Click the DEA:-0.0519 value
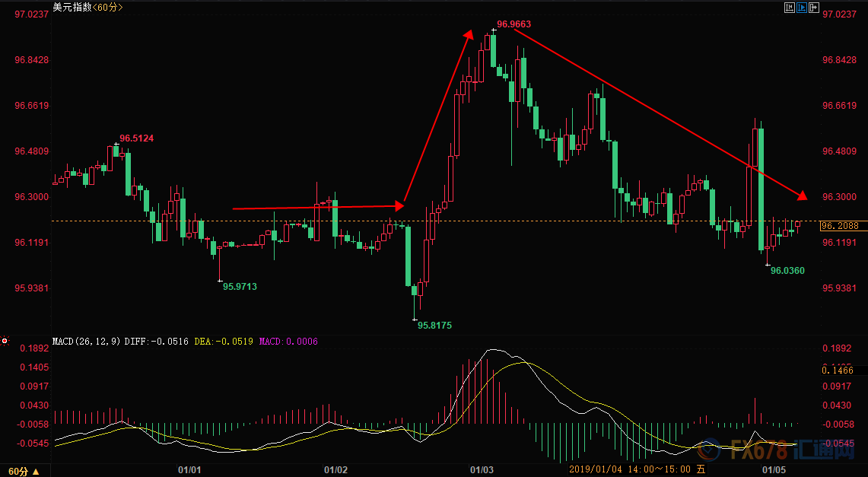This screenshot has height=477, width=868. tap(224, 342)
